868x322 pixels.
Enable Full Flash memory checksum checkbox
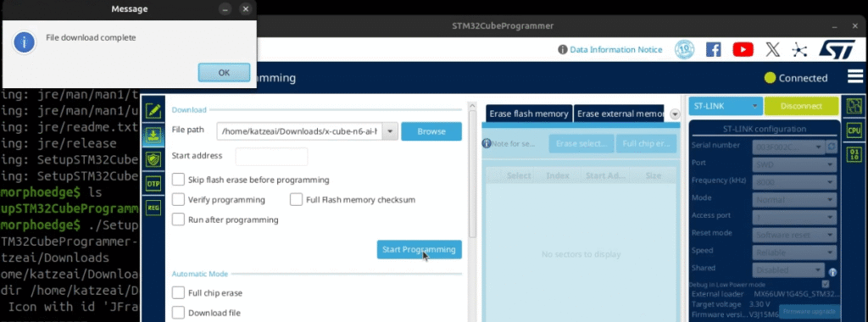[296, 199]
